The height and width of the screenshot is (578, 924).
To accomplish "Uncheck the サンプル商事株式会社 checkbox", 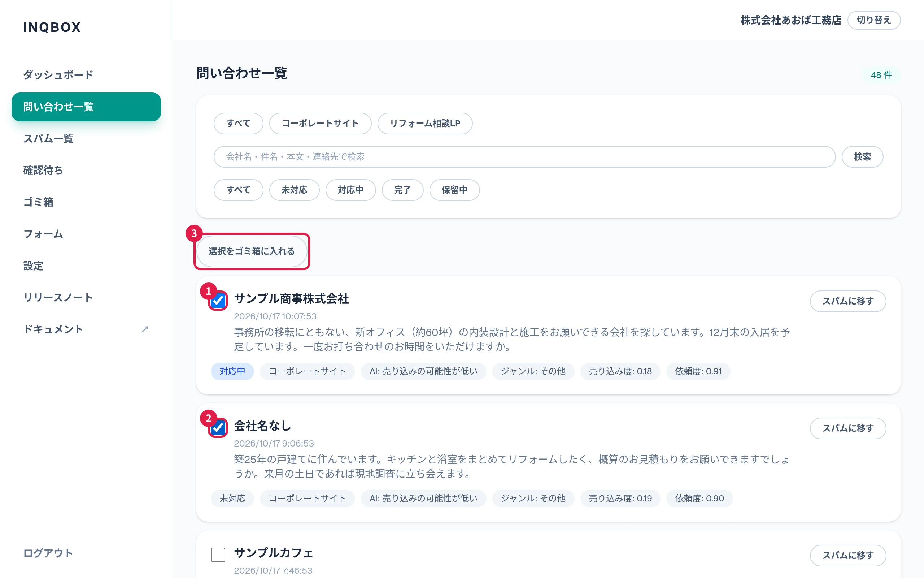I will (218, 301).
